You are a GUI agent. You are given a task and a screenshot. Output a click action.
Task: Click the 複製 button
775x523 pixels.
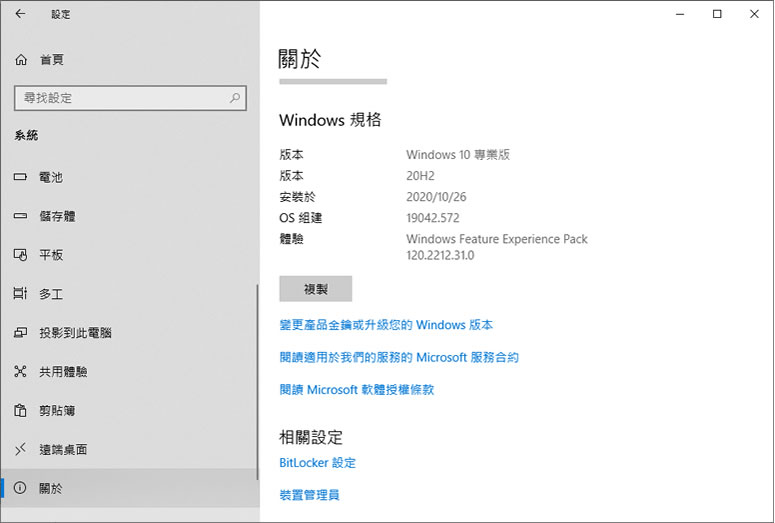tap(315, 289)
